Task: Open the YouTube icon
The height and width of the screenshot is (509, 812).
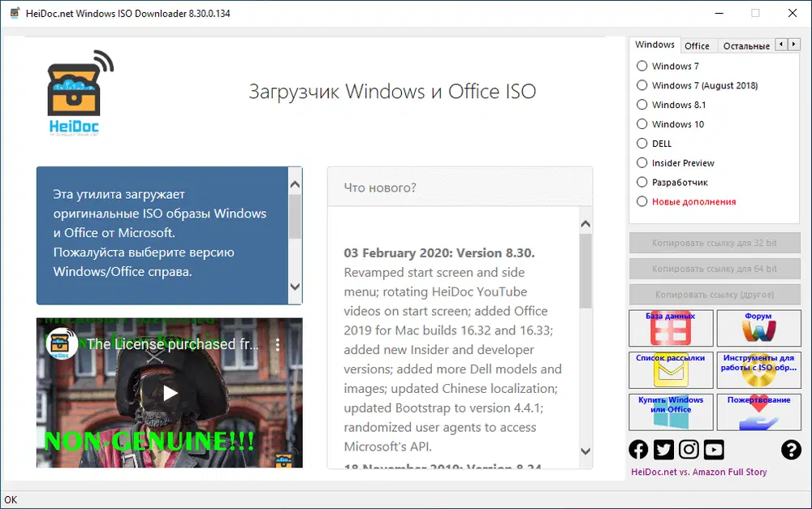Action: tap(714, 450)
